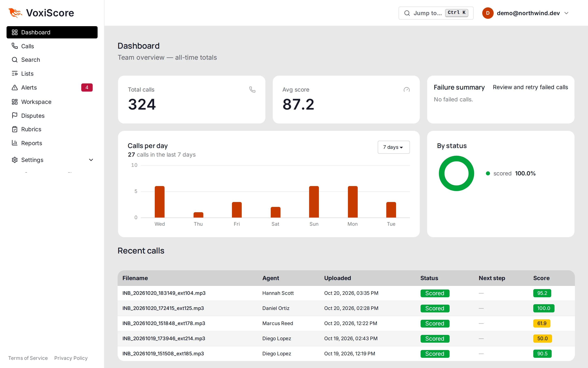
Task: Open the Calls page from sidebar
Action: click(x=52, y=46)
